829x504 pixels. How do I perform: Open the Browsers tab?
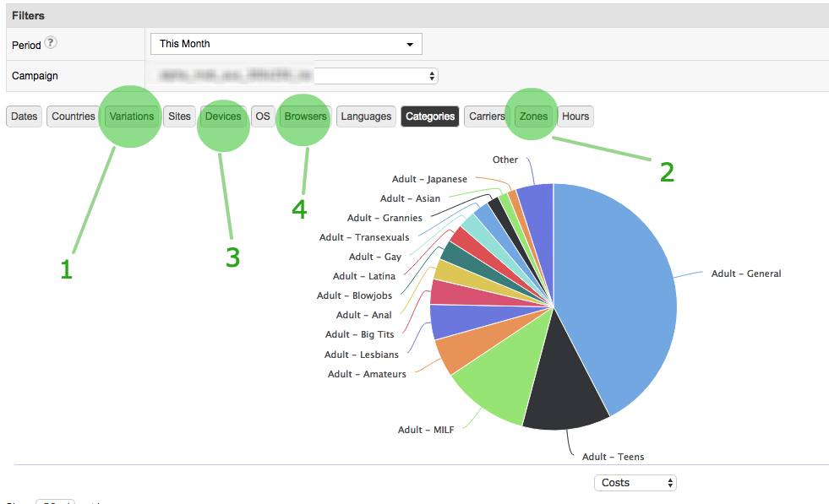click(x=305, y=117)
